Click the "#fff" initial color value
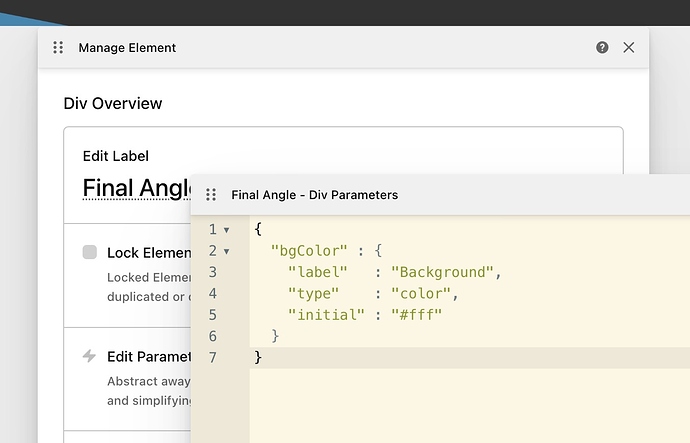 416,315
